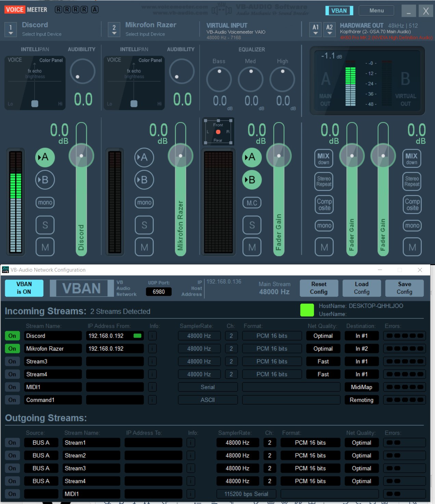Toggle bus B routing on Mikrofon Razer strip
The width and height of the screenshot is (435, 504).
pos(144,180)
